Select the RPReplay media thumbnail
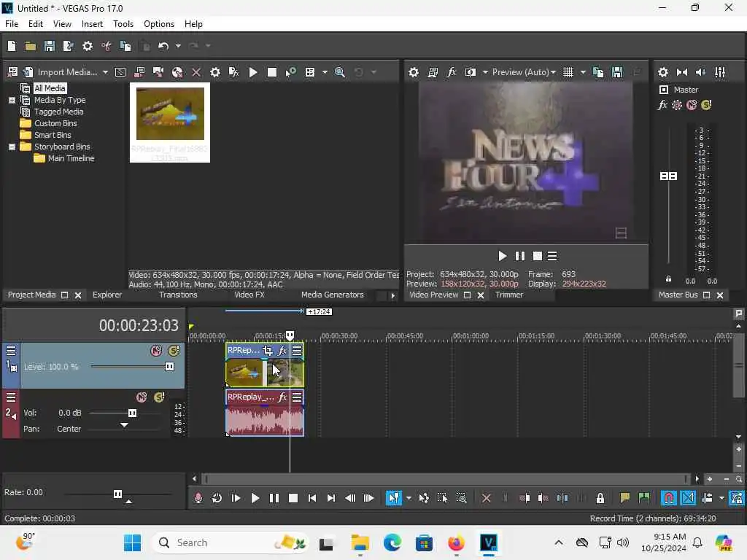 tap(170, 114)
